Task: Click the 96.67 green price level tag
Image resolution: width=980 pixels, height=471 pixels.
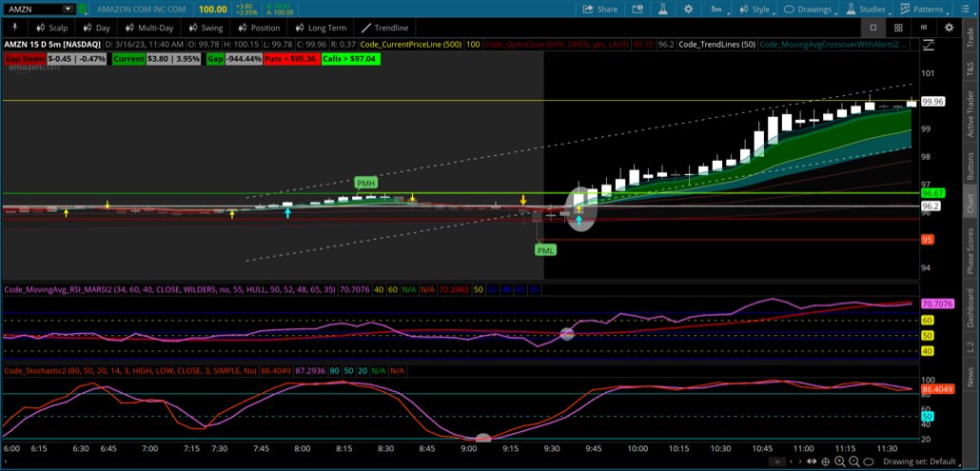Action: pos(931,193)
